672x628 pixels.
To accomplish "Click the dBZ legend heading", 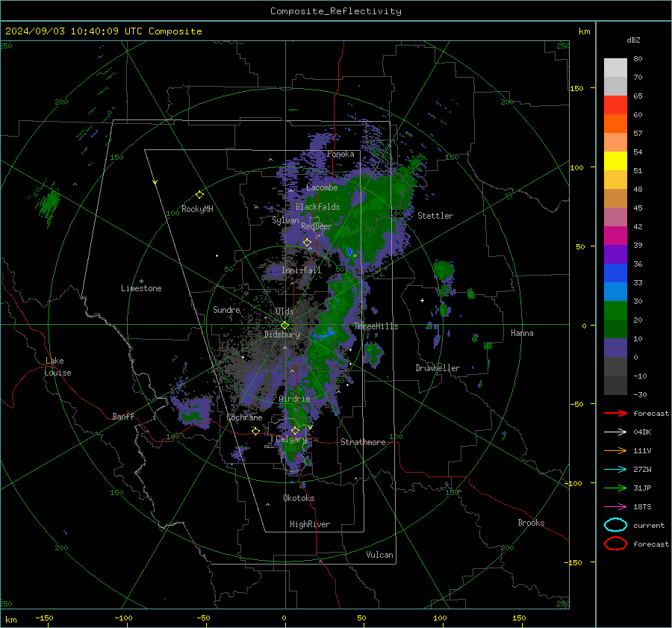I will [x=633, y=40].
